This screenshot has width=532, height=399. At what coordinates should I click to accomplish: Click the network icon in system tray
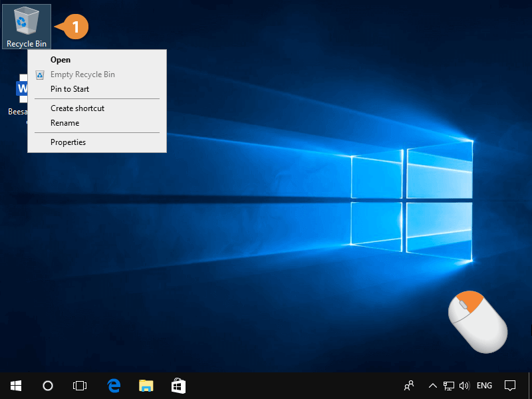coord(449,386)
